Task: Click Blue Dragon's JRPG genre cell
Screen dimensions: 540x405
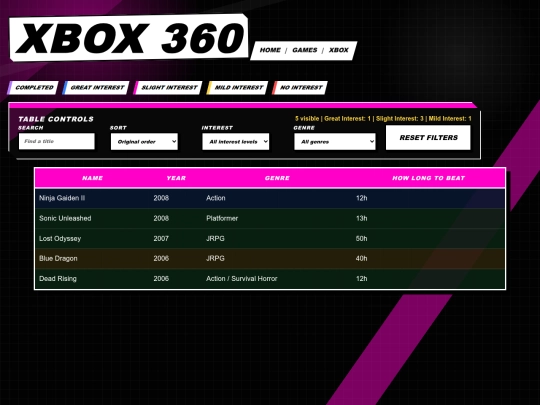Action: [x=215, y=258]
